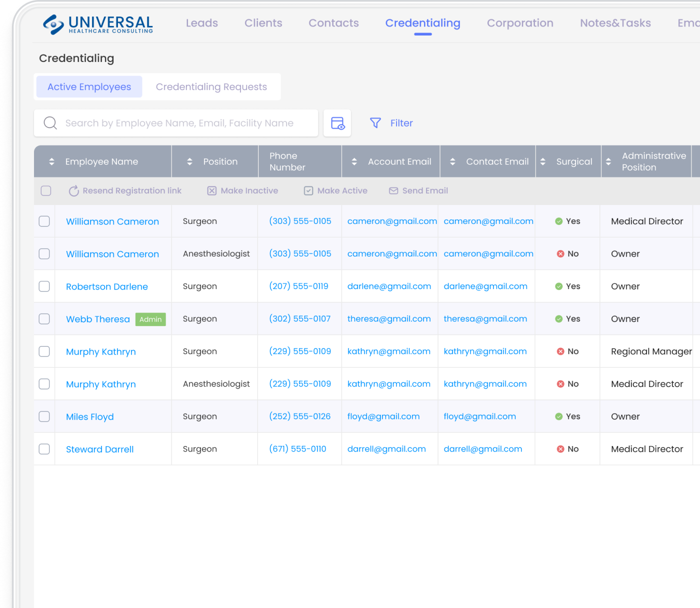Click Send Email button text
The image size is (700, 608).
pos(425,190)
